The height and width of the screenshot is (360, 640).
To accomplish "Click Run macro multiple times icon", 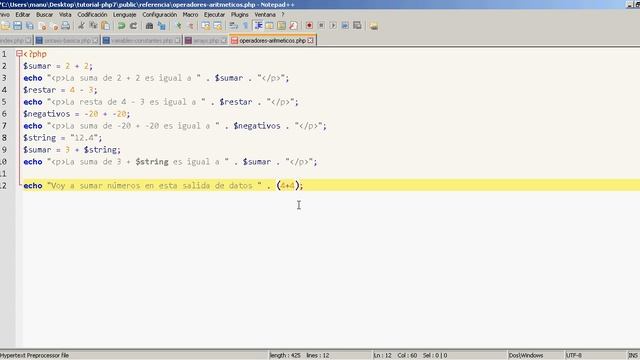I will pos(345,26).
